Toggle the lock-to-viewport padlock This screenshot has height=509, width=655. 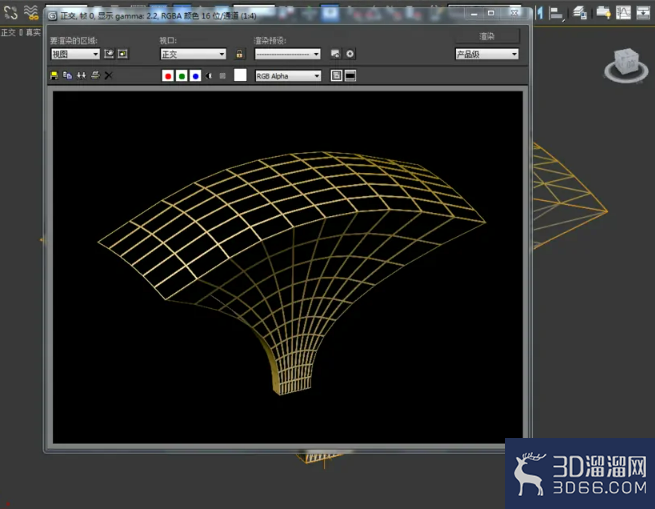[x=239, y=54]
